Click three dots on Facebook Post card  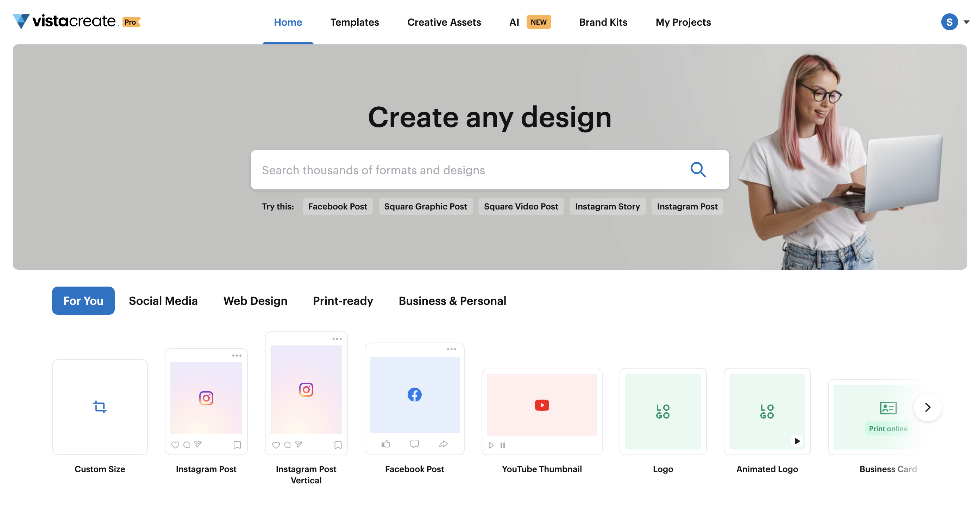click(x=451, y=349)
